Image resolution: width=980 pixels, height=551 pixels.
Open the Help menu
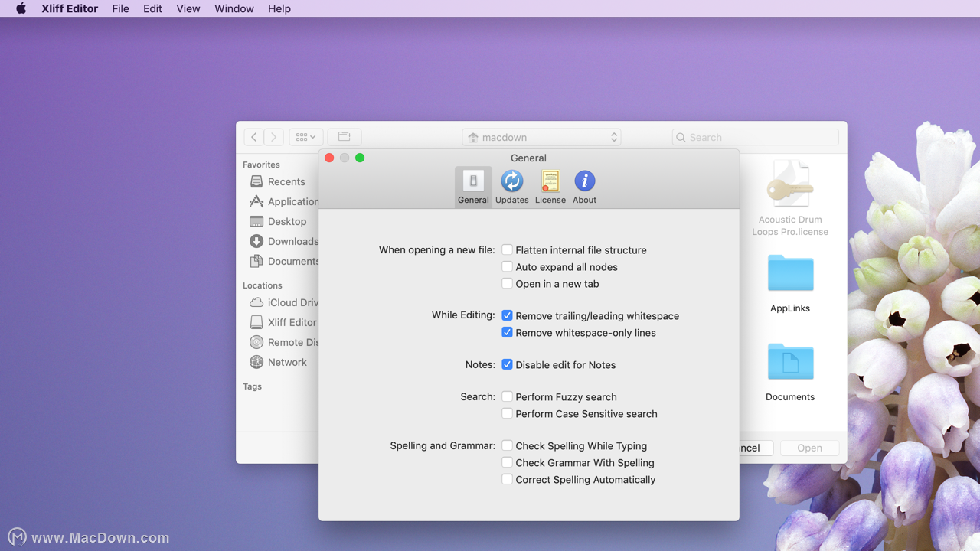(x=279, y=8)
